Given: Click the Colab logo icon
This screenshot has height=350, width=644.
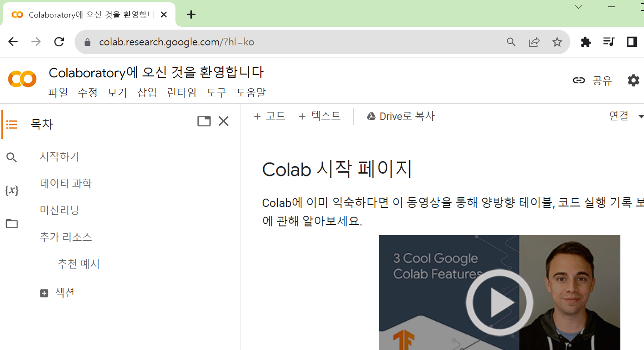Looking at the screenshot, I should tap(22, 79).
